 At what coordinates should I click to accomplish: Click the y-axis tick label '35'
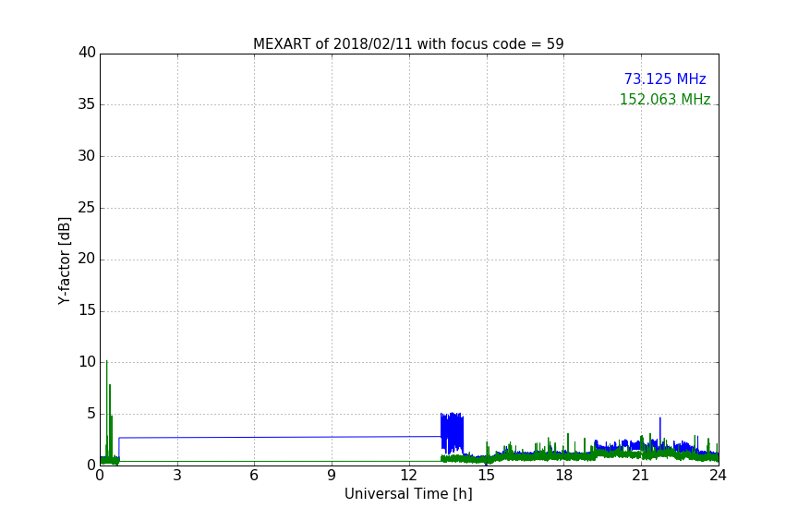pyautogui.click(x=87, y=104)
